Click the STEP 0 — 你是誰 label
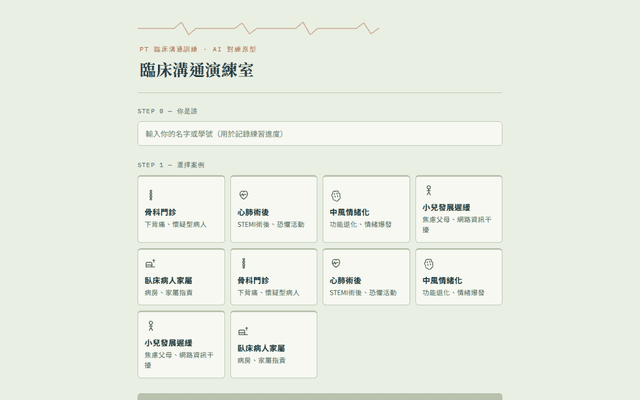This screenshot has height=400, width=640. 167,111
